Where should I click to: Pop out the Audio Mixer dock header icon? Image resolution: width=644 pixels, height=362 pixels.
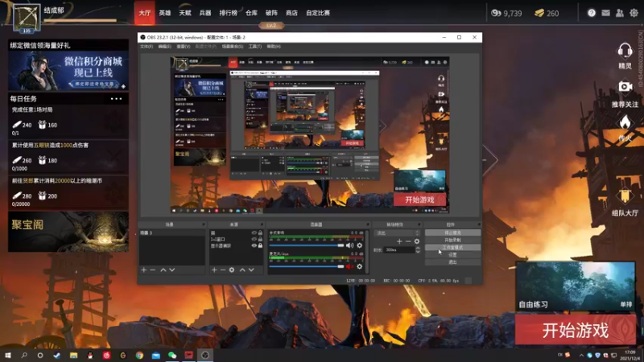[x=368, y=224]
